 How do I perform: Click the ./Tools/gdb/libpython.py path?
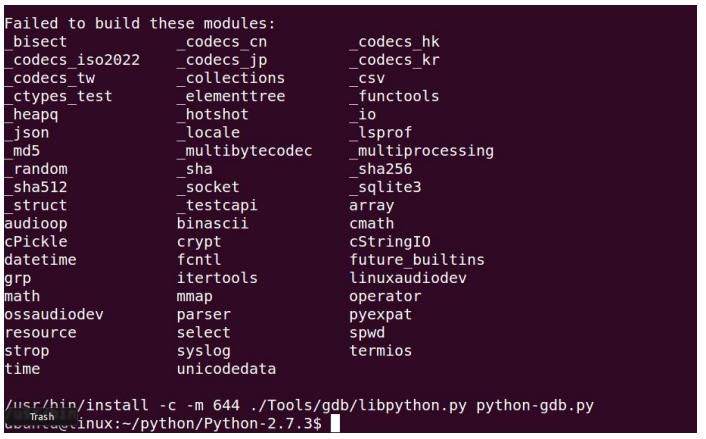click(358, 406)
